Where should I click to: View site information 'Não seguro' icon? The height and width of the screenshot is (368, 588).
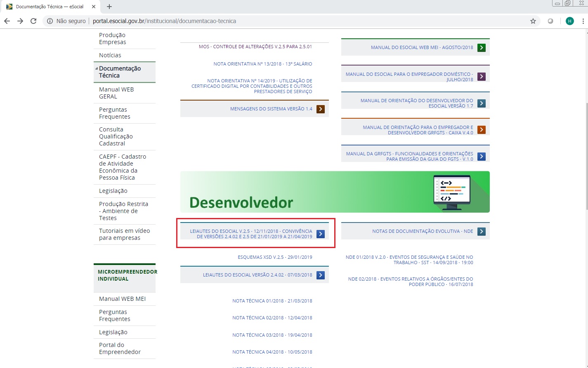pos(50,21)
